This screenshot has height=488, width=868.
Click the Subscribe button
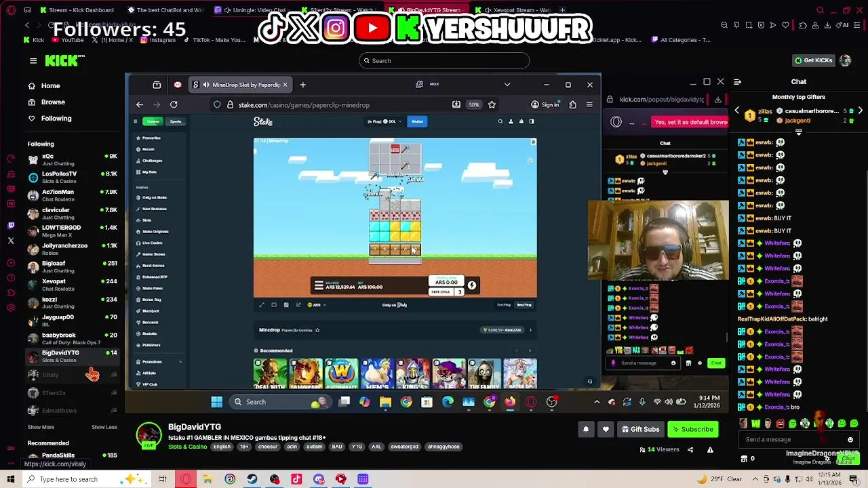pos(692,429)
